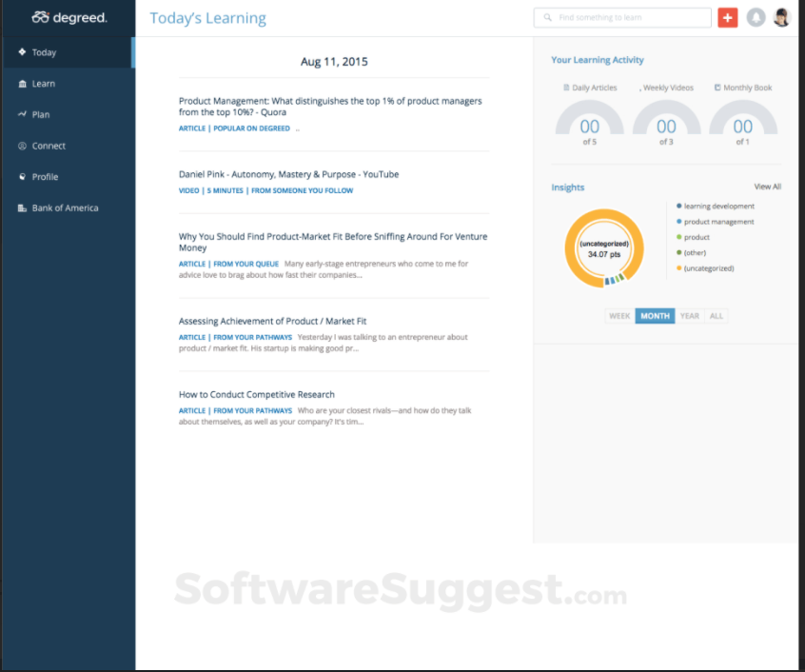This screenshot has width=805, height=672.
Task: Click the 5 MINUTES tag
Action: pyautogui.click(x=225, y=190)
